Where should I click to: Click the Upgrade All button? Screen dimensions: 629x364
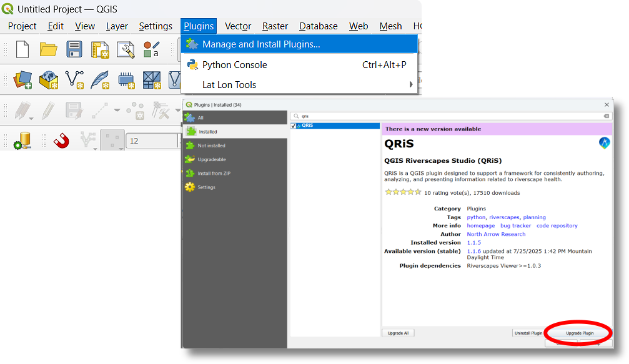pyautogui.click(x=398, y=333)
